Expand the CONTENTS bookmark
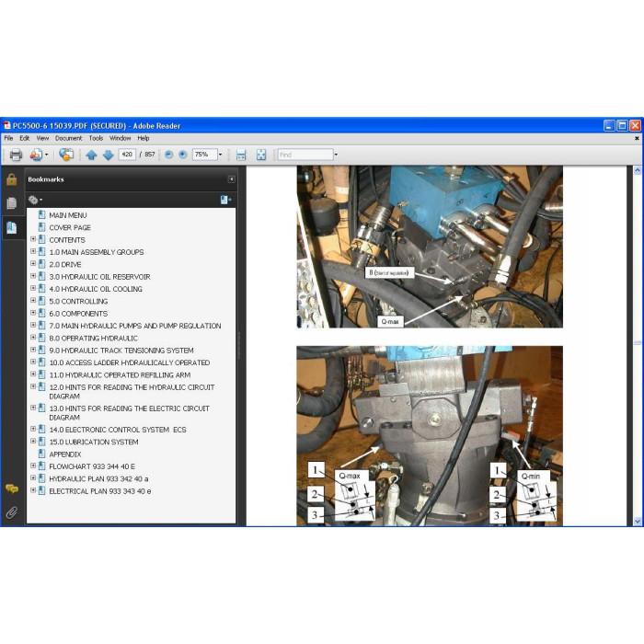644x644 pixels. coord(33,239)
